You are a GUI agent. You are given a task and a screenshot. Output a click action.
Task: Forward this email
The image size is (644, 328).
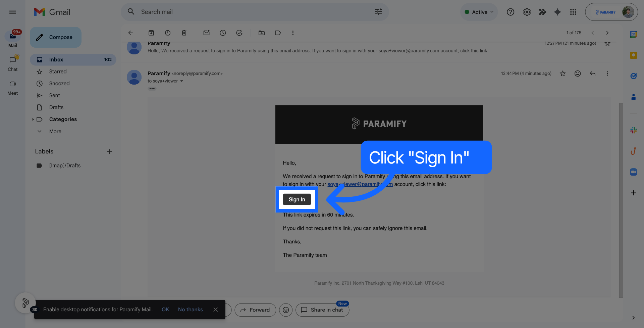coord(255,310)
